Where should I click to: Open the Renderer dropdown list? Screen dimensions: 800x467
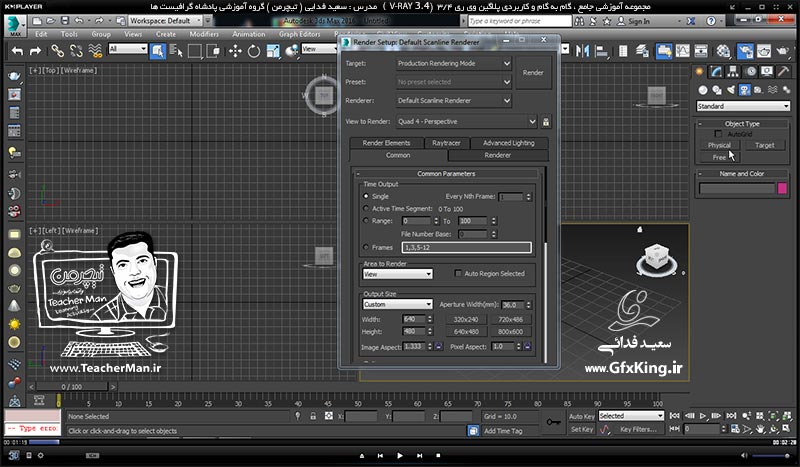pos(453,101)
